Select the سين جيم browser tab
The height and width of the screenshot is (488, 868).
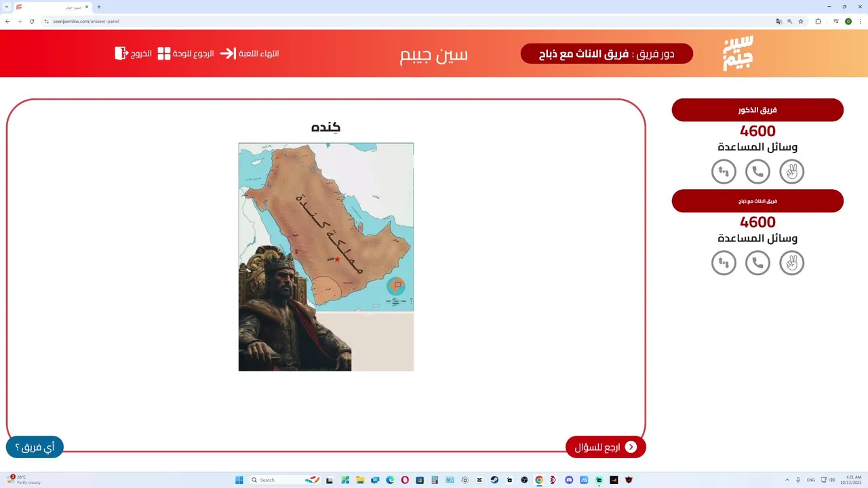[52, 7]
